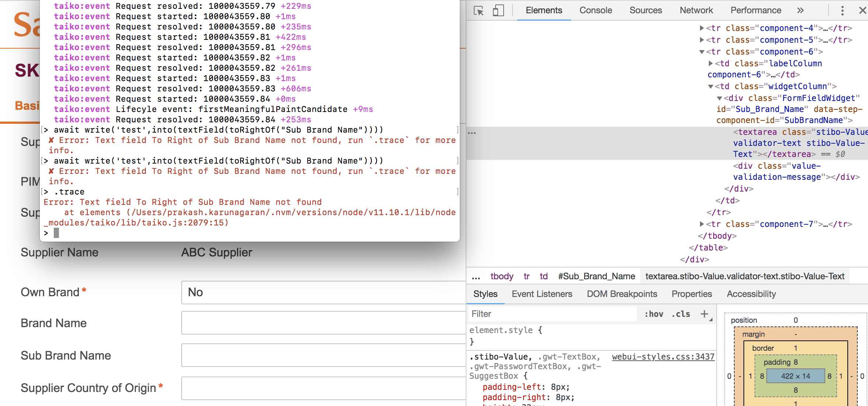Add a new style rule with plus icon
The height and width of the screenshot is (406, 868).
click(705, 314)
